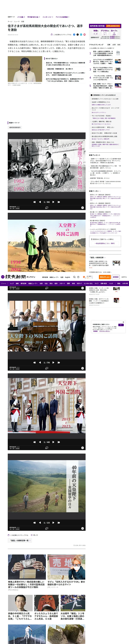
Task: Switch the access ranking to the 動画 tab
Action: click(x=119, y=45)
